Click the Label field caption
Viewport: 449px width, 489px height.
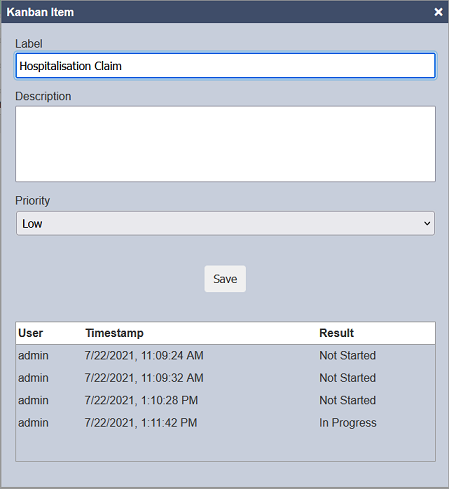click(29, 44)
